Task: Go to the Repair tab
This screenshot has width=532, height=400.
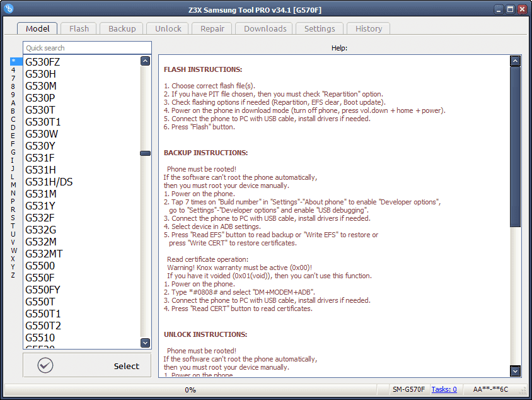Action: (x=212, y=28)
